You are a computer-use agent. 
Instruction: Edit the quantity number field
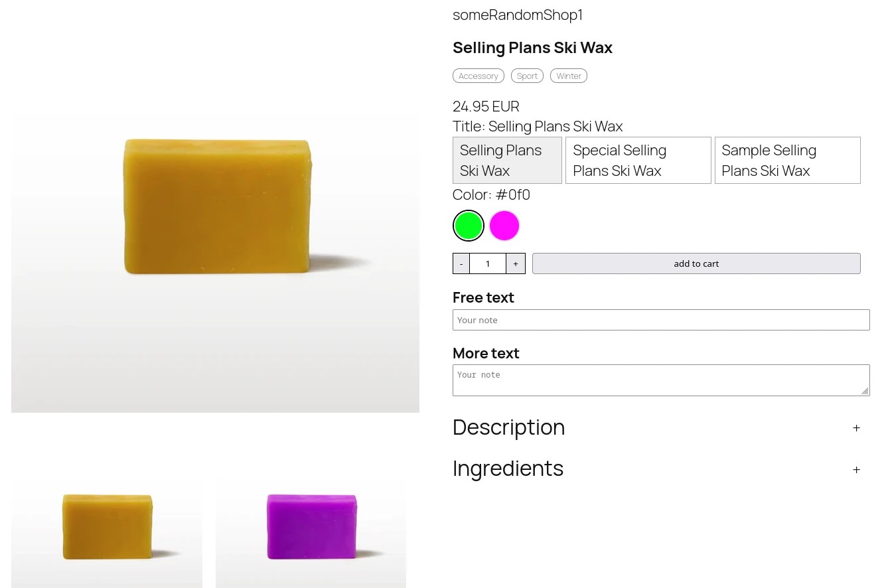pos(487,263)
